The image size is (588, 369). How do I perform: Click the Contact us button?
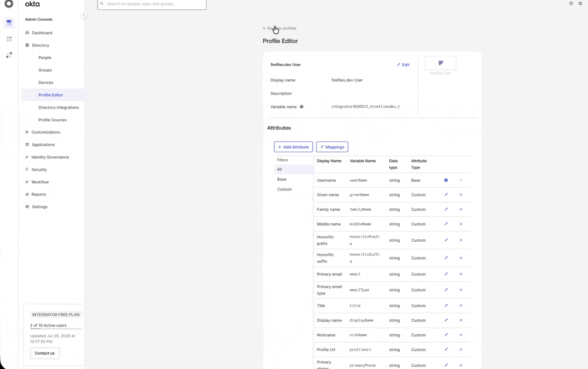point(45,353)
